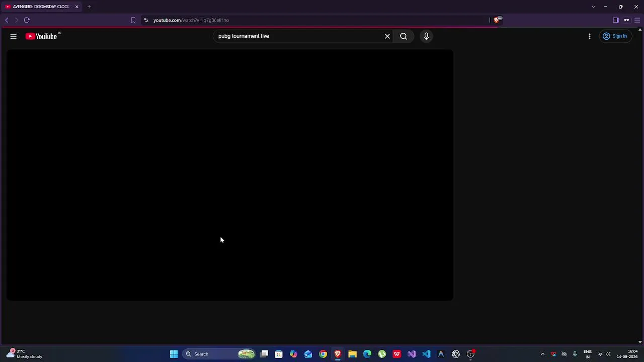The height and width of the screenshot is (362, 644).
Task: Open Copilot from the taskbar
Action: click(x=293, y=354)
